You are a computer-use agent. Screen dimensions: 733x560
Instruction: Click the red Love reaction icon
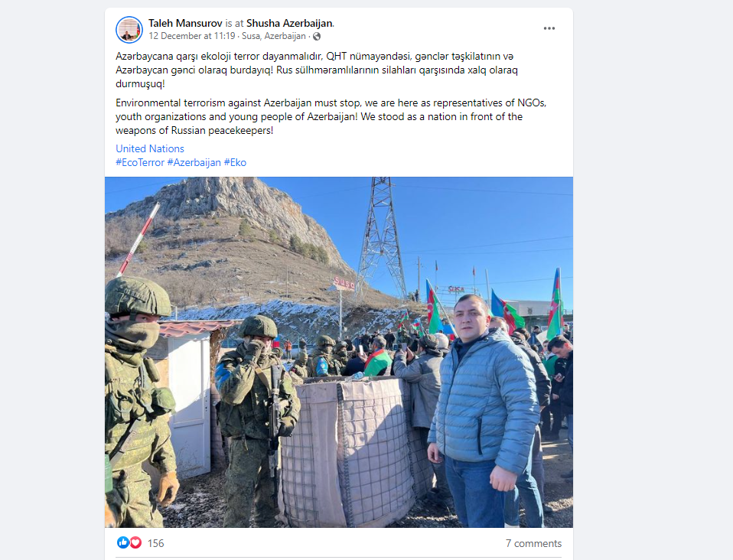pyautogui.click(x=135, y=542)
